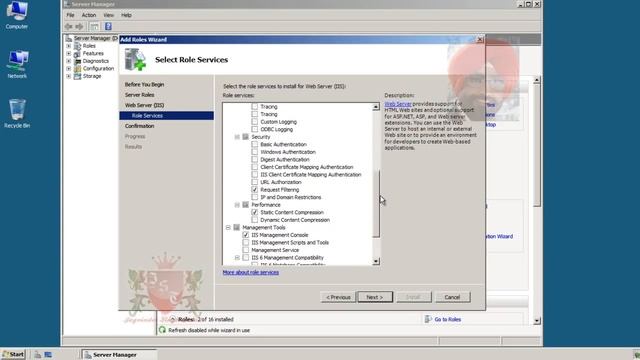The width and height of the screenshot is (640, 360).
Task: Select the Storage node icon in tree
Action: click(x=77, y=76)
